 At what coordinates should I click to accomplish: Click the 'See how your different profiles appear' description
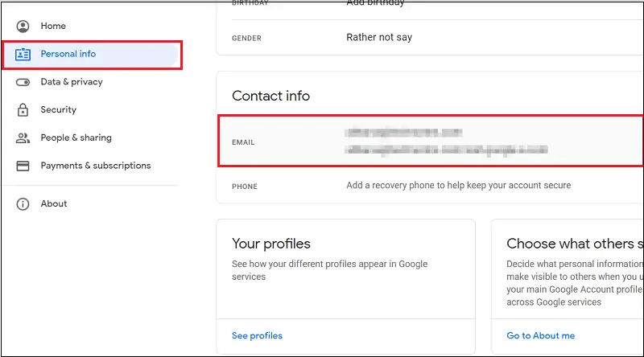click(329, 270)
